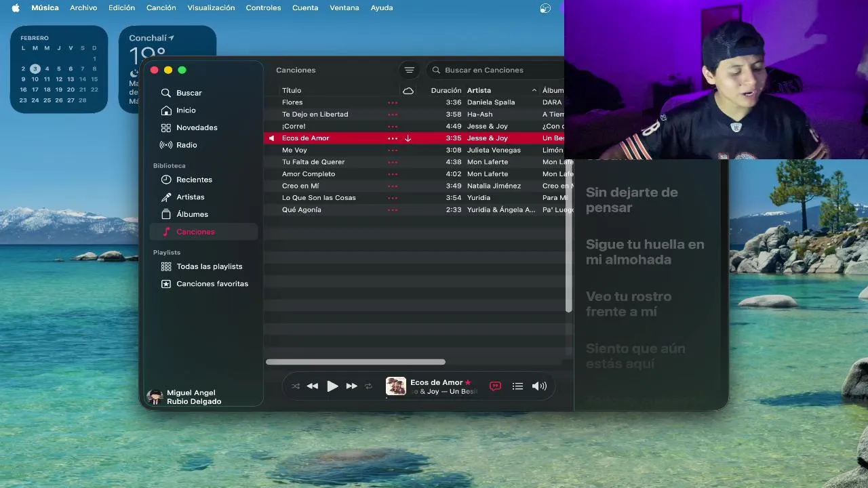
Task: Toggle the lyrics panel button
Action: tap(495, 386)
